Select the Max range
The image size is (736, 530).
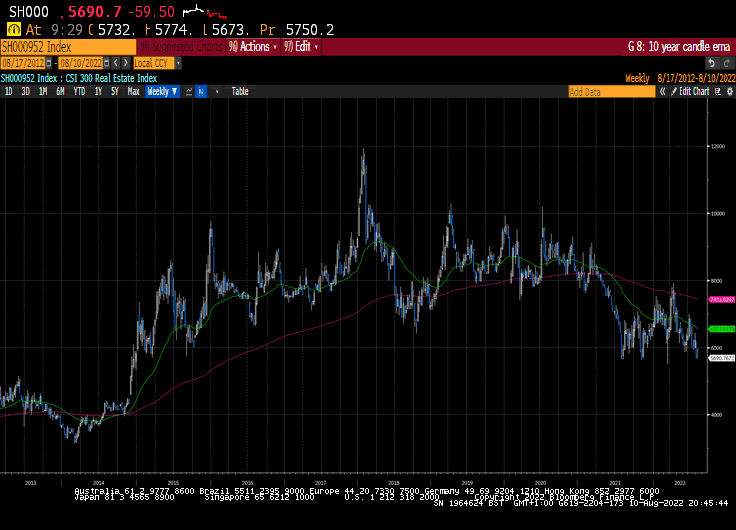click(133, 92)
